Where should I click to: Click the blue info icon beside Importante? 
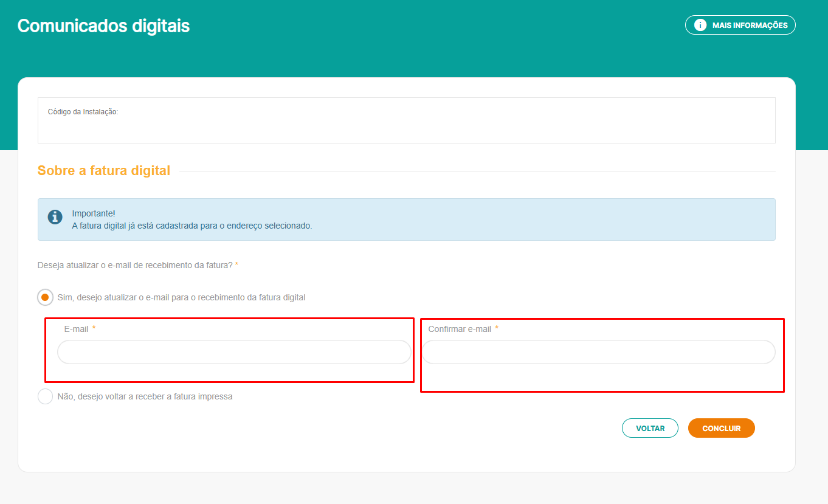click(x=55, y=217)
